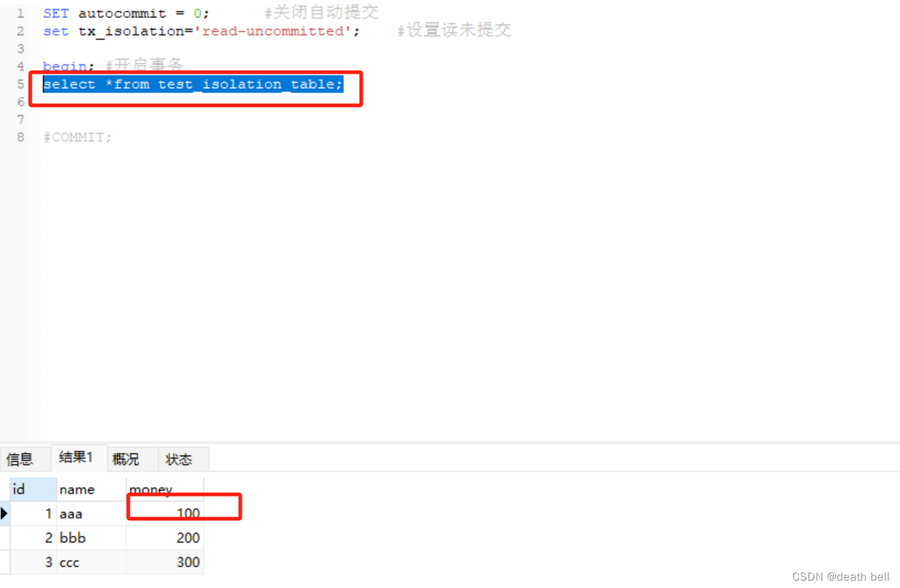Select the current row indicator arrow
The width and height of the screenshot is (900, 588).
(x=4, y=514)
